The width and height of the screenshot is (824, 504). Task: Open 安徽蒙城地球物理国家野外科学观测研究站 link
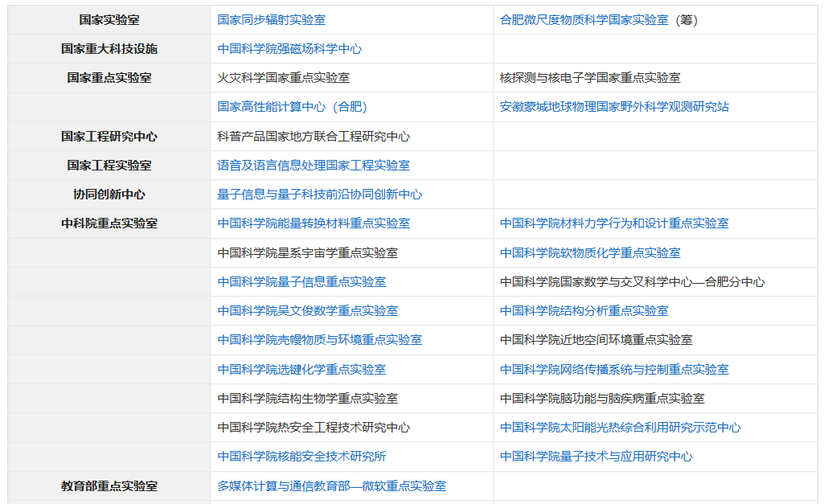618,107
